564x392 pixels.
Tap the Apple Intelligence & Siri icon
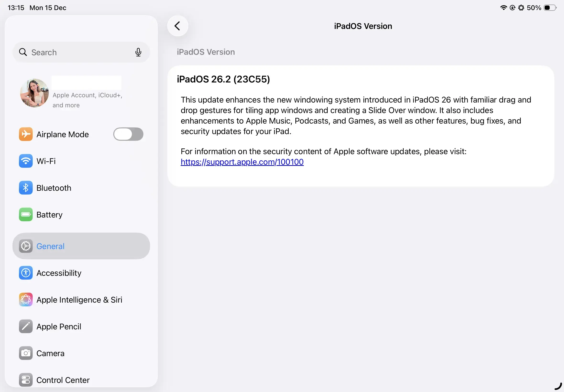(x=26, y=300)
